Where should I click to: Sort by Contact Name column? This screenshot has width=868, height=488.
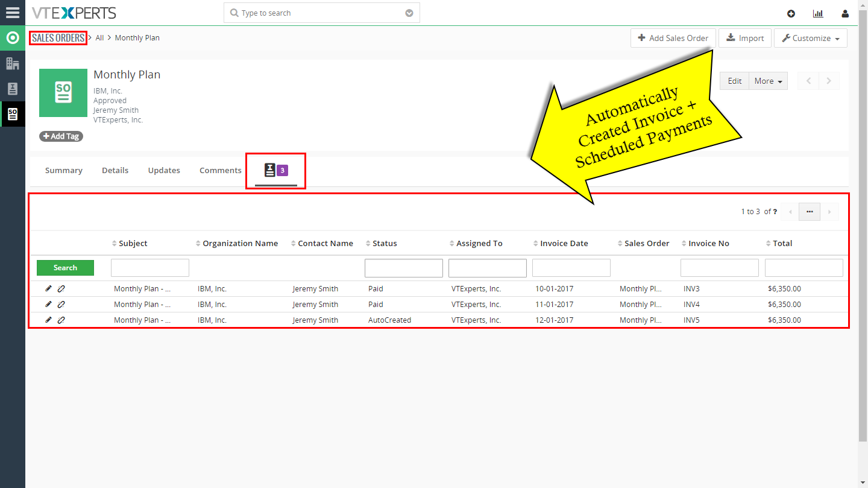pyautogui.click(x=322, y=243)
